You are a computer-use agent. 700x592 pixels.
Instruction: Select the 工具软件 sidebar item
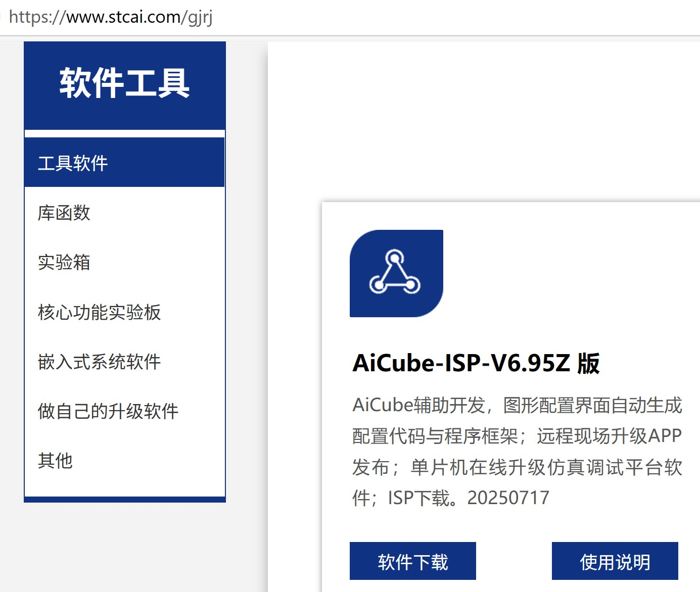click(72, 163)
